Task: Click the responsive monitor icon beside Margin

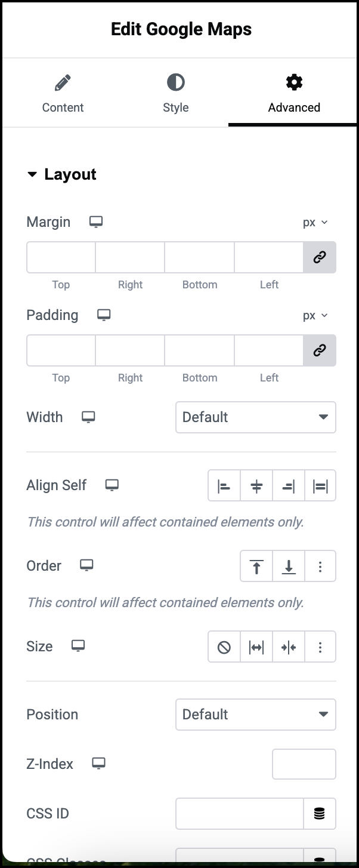Action: [95, 221]
